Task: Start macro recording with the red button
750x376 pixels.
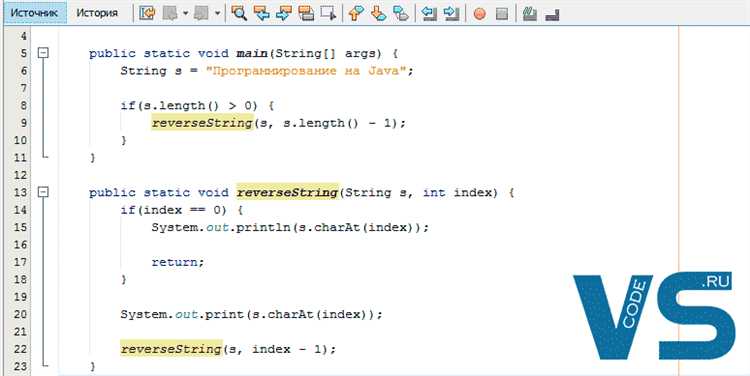Action: [x=479, y=13]
